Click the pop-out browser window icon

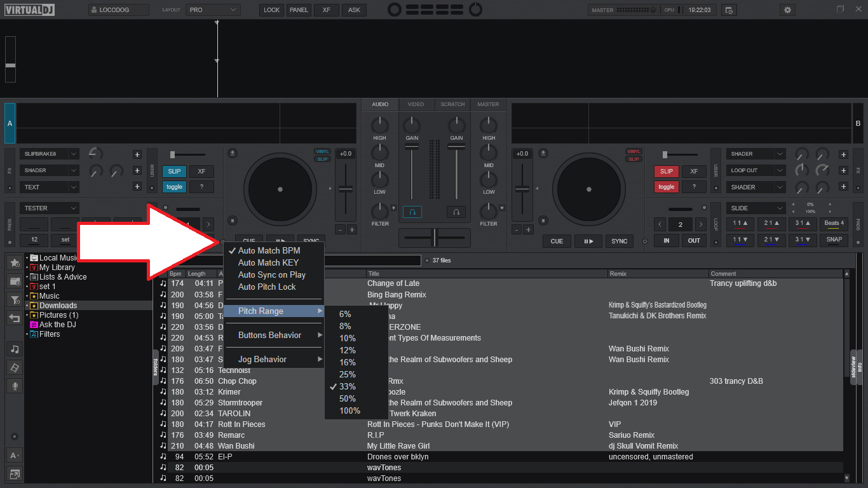[x=15, y=473]
